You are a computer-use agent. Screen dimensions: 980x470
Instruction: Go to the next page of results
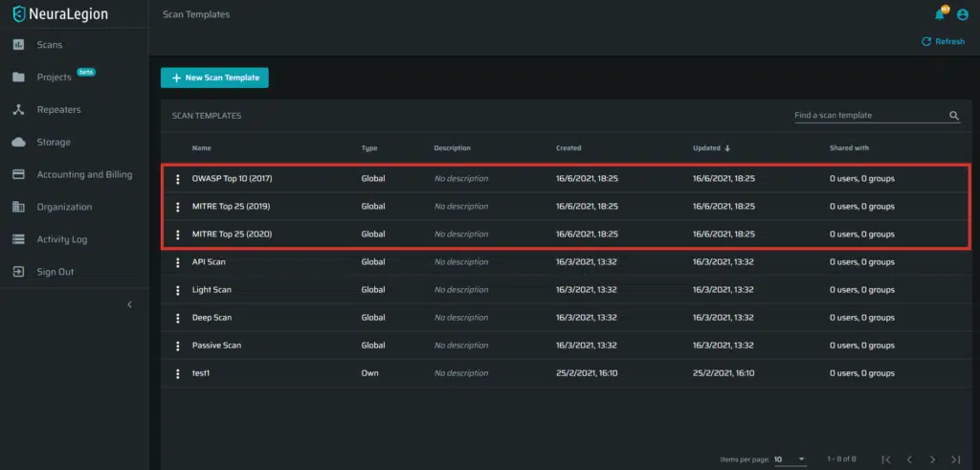pos(932,459)
